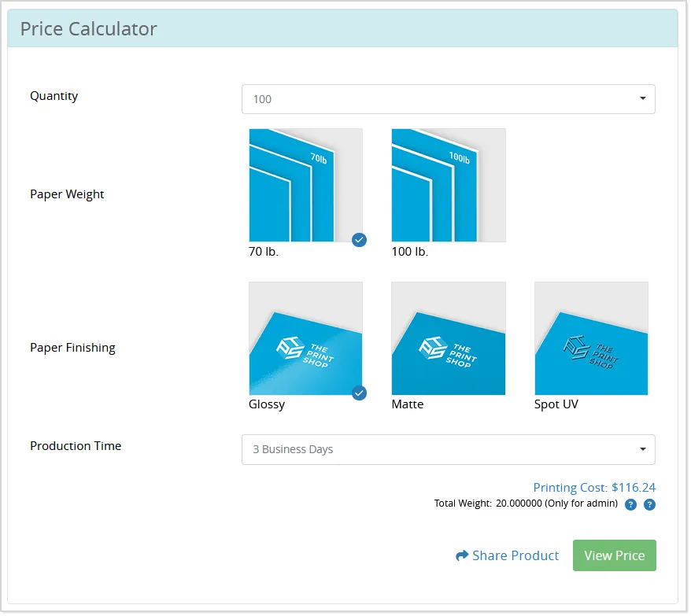Click the 100 lb. caption text
Screen dimensions: 691x616
pos(411,252)
